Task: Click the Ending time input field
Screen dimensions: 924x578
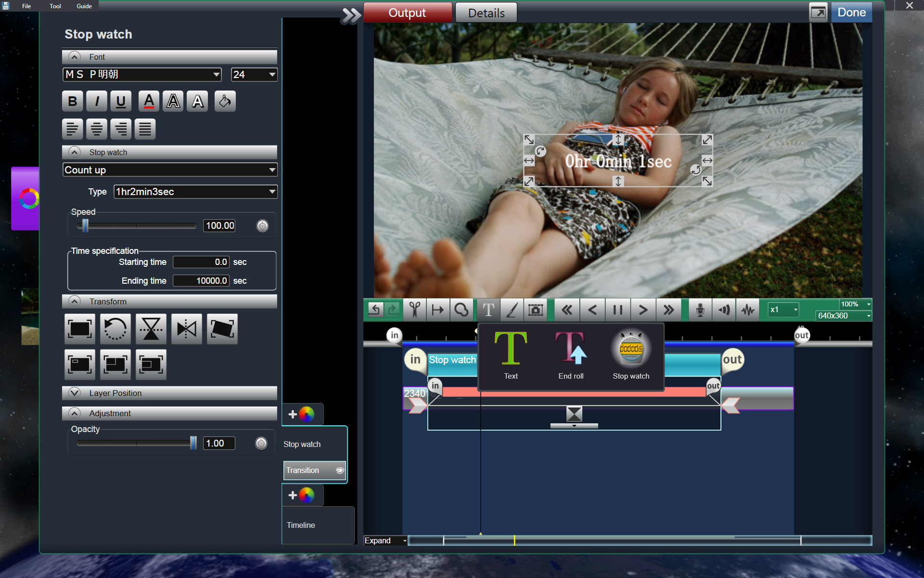Action: 201,281
